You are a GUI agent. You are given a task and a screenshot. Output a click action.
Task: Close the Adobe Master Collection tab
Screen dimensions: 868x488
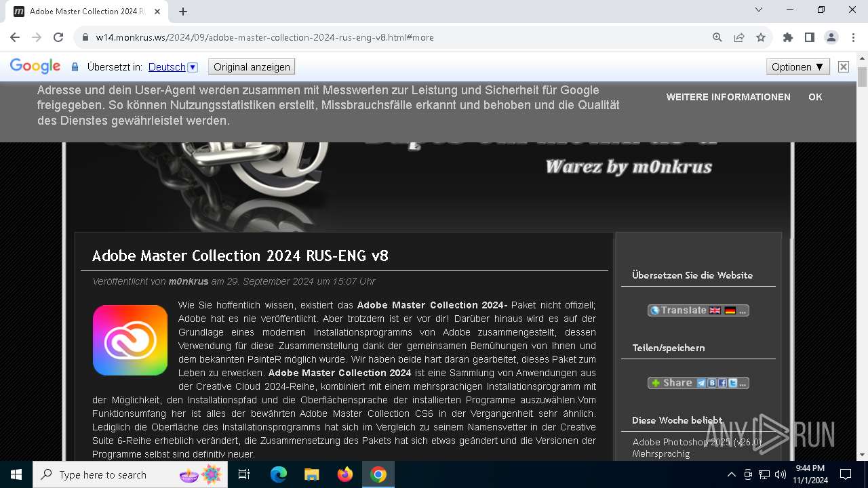point(158,12)
